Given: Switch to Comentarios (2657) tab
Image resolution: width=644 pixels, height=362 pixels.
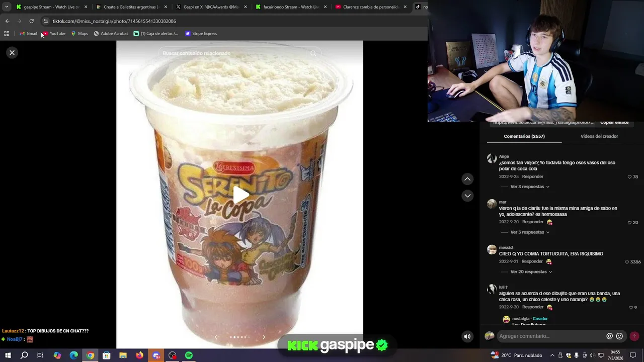Looking at the screenshot, I should point(524,136).
